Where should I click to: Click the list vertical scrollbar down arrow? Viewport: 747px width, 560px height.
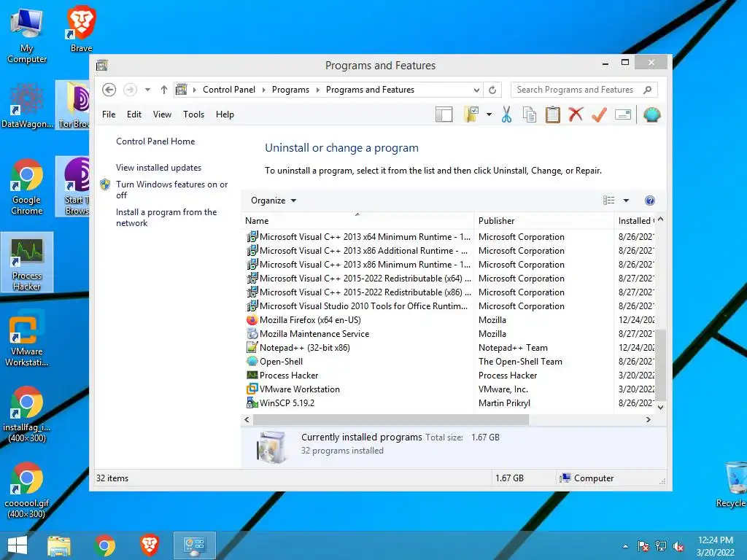(660, 407)
